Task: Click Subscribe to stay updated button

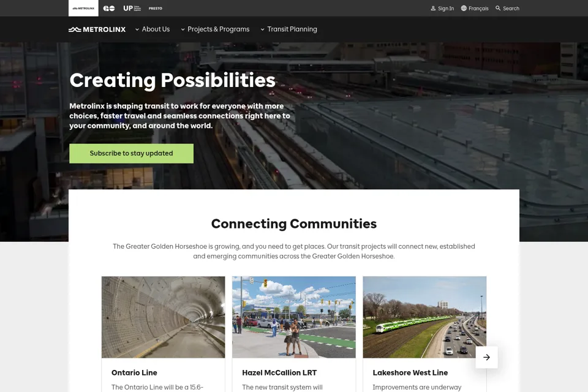Action: click(x=131, y=153)
